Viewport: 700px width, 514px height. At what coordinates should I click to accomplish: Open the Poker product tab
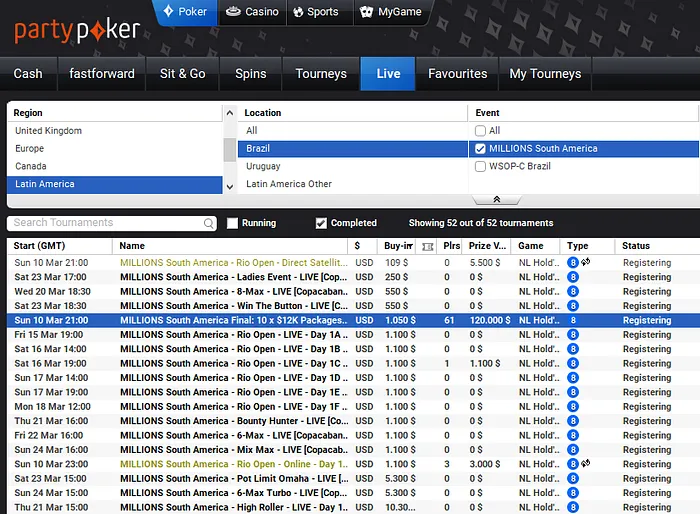[185, 12]
